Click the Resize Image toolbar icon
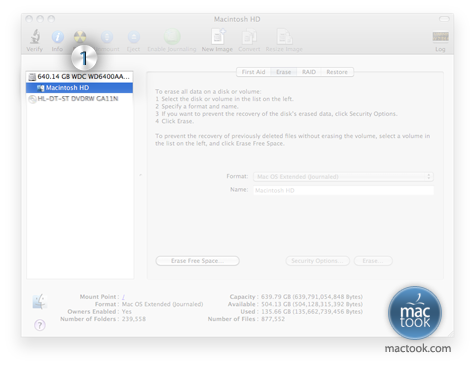 click(284, 36)
